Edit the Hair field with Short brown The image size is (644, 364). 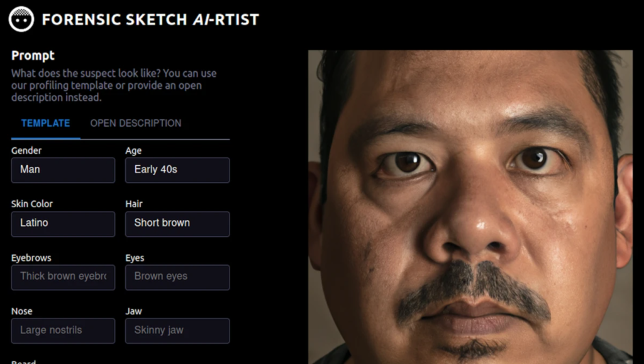pos(177,224)
